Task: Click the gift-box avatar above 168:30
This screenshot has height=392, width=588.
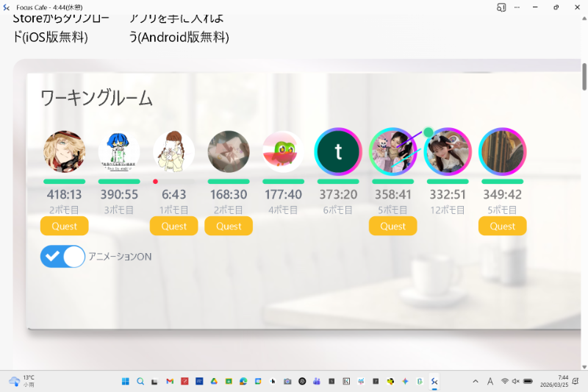Action: coord(229,152)
